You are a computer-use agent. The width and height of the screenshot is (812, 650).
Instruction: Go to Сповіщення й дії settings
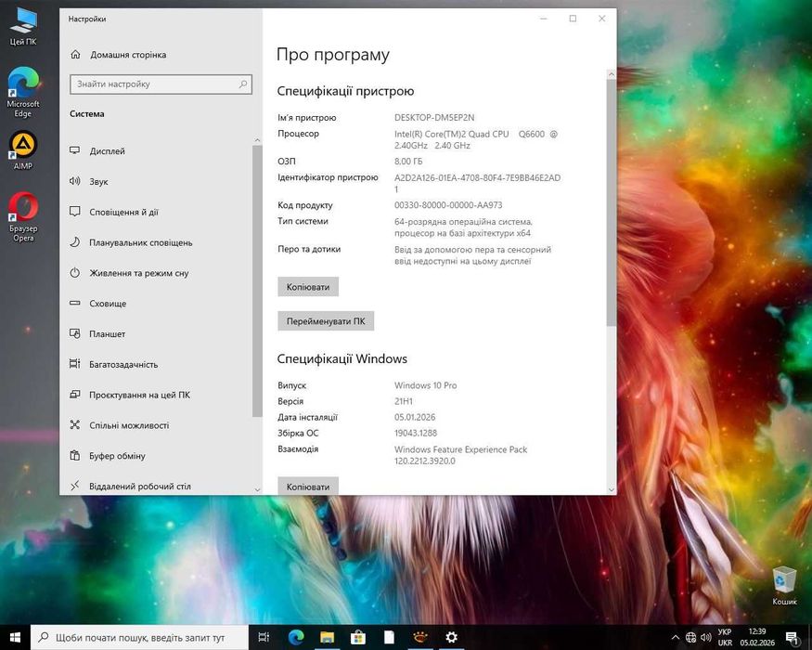coord(123,213)
